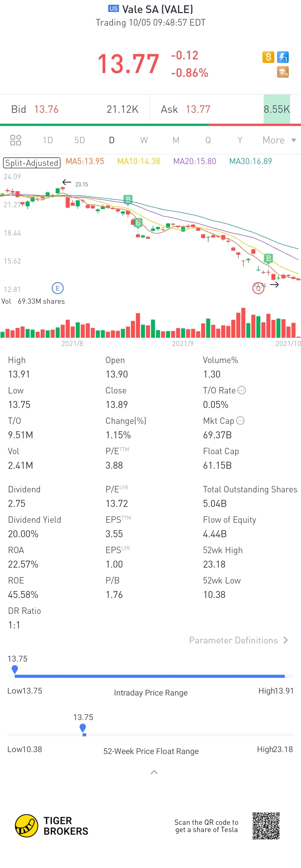Tap the bid size 21.12K
Image resolution: width=301 pixels, height=868 pixels.
coord(122,109)
